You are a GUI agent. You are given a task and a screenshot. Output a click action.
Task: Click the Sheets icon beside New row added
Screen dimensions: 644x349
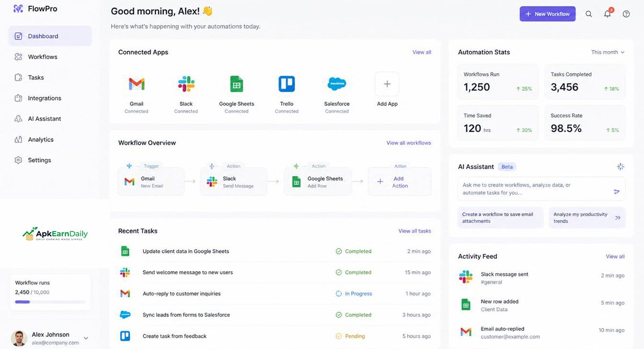pyautogui.click(x=466, y=304)
